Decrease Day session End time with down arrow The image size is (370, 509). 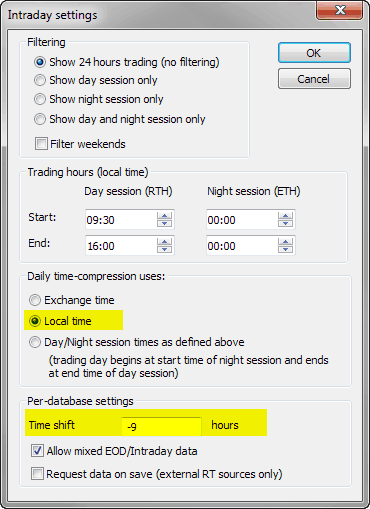(164, 249)
